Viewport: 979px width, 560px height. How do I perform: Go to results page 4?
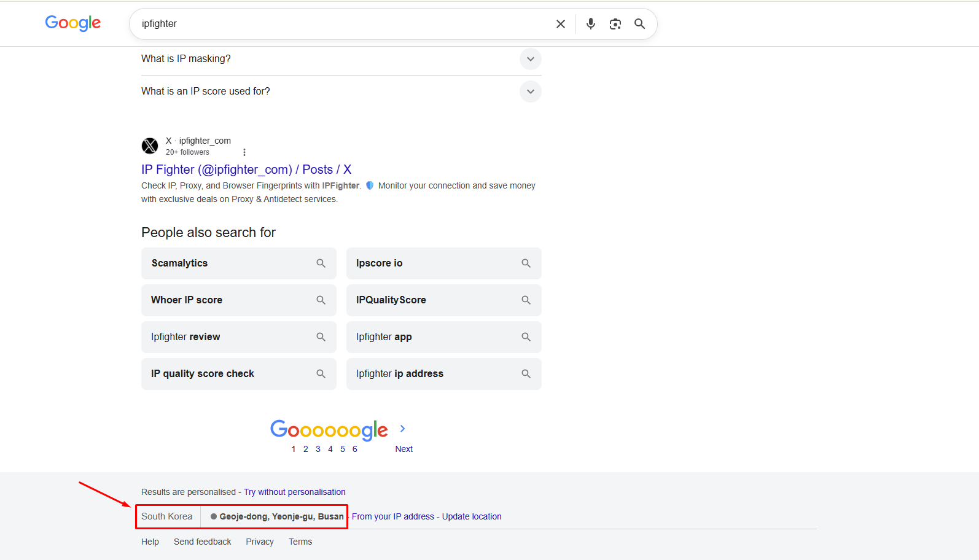coord(330,449)
